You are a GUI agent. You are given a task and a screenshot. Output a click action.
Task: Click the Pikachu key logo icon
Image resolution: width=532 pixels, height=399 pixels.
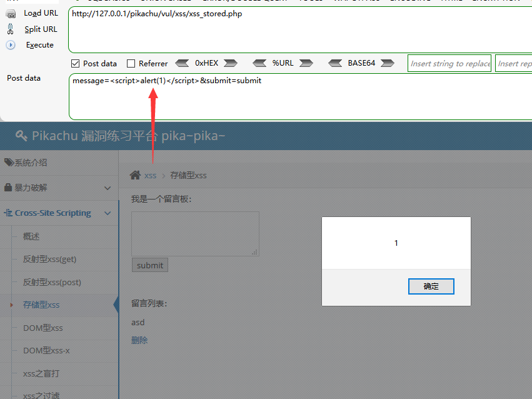[x=21, y=136]
